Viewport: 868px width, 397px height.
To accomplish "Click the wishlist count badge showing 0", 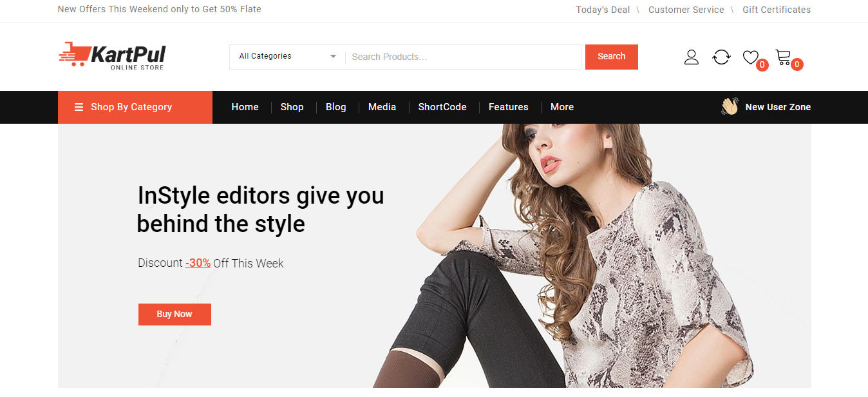I will pyautogui.click(x=762, y=65).
